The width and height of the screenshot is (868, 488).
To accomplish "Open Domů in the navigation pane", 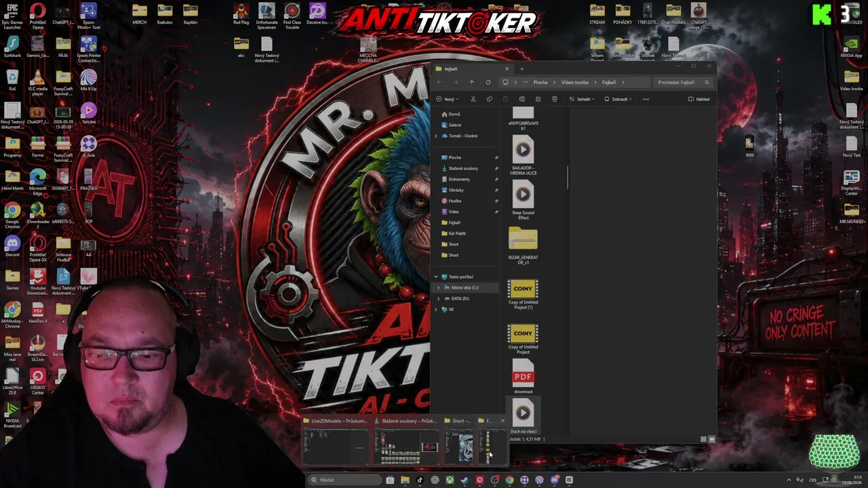I will point(454,114).
